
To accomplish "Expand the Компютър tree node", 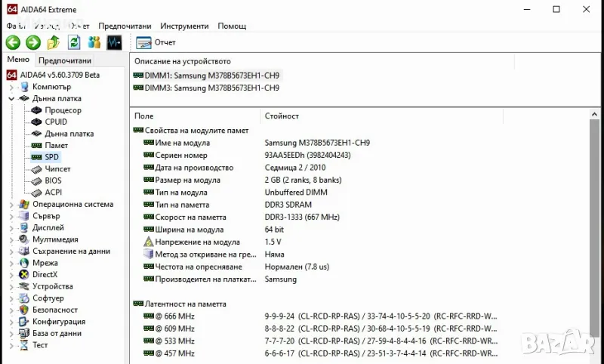I will click(11, 87).
